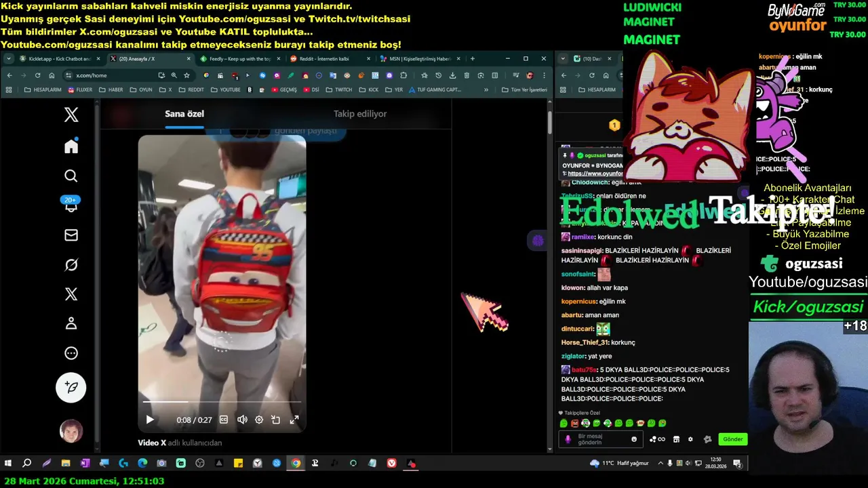Open tab search dropdown in left browser
This screenshot has width=868, height=488.
pos(9,59)
